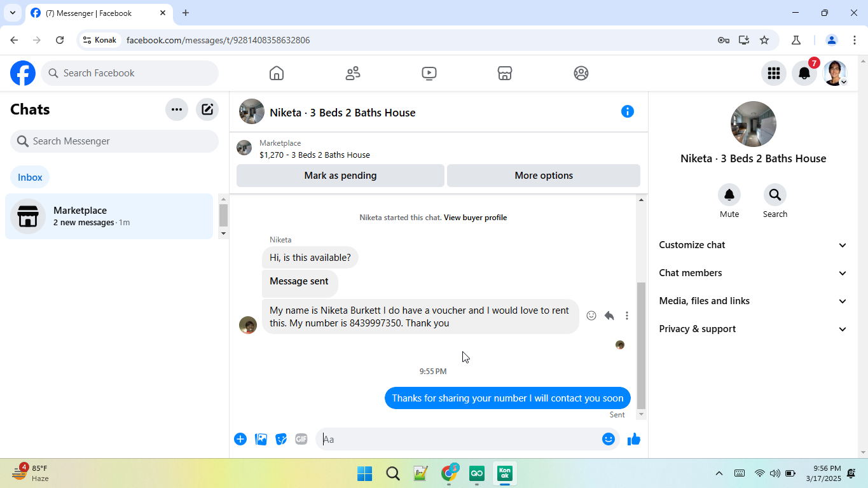This screenshot has height=488, width=868.
Task: Open the tab search dropdown arrow
Action: coord(12,13)
